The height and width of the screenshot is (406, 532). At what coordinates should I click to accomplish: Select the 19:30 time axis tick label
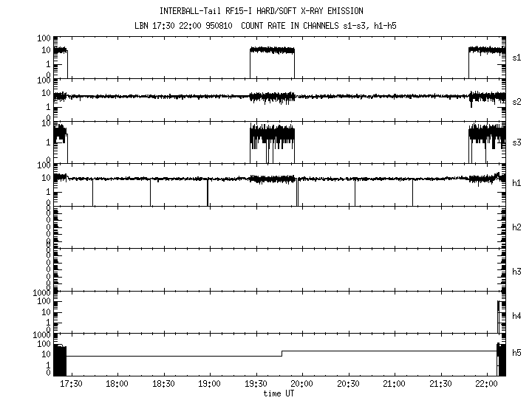[x=256, y=385]
